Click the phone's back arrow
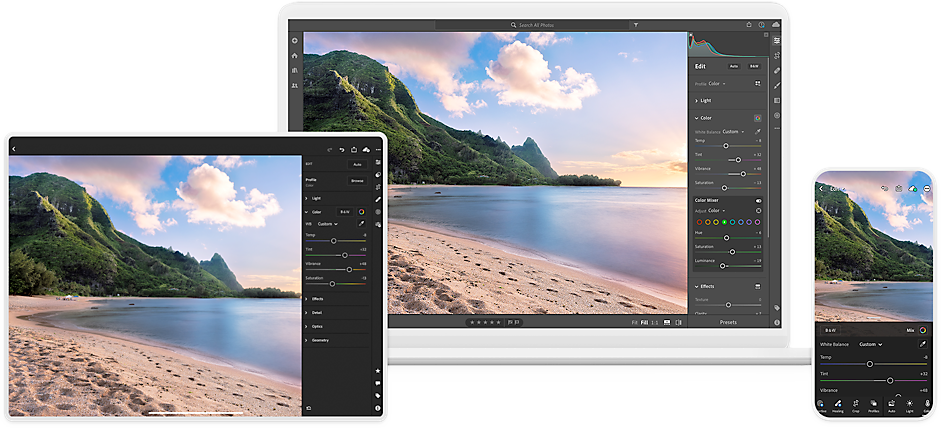This screenshot has height=428, width=941. tap(821, 188)
